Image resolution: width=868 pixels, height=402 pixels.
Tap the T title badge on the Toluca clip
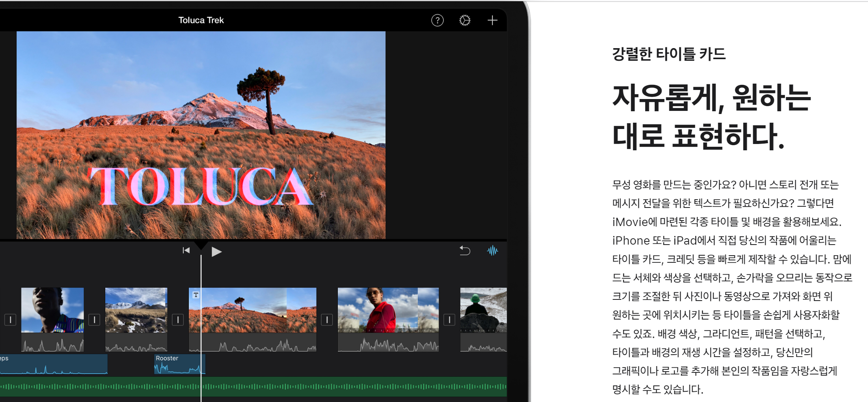point(196,294)
